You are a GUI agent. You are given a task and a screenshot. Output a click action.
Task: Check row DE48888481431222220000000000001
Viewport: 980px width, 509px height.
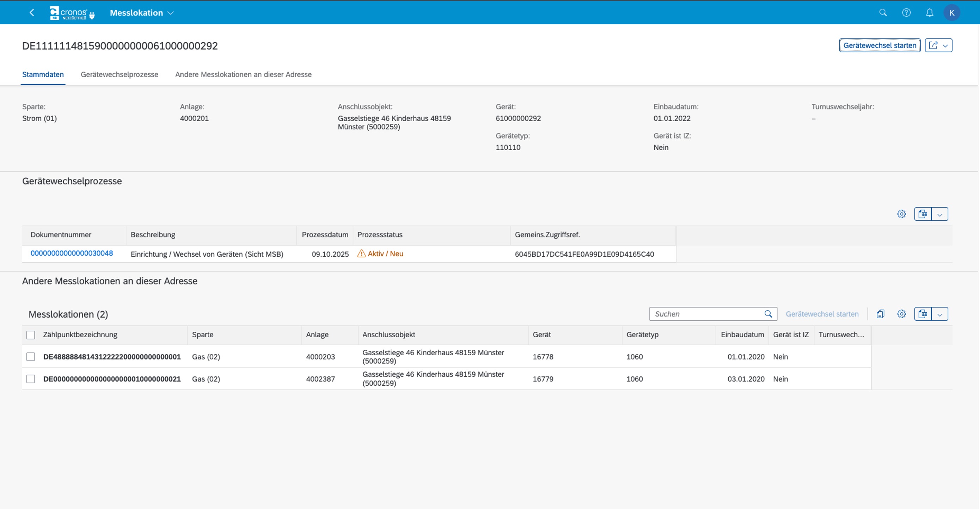(31, 356)
